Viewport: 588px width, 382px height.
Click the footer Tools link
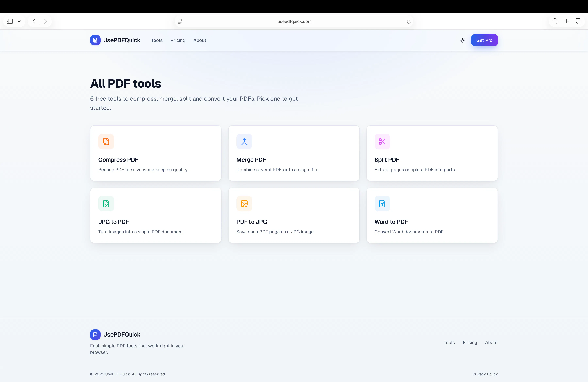[x=449, y=342]
